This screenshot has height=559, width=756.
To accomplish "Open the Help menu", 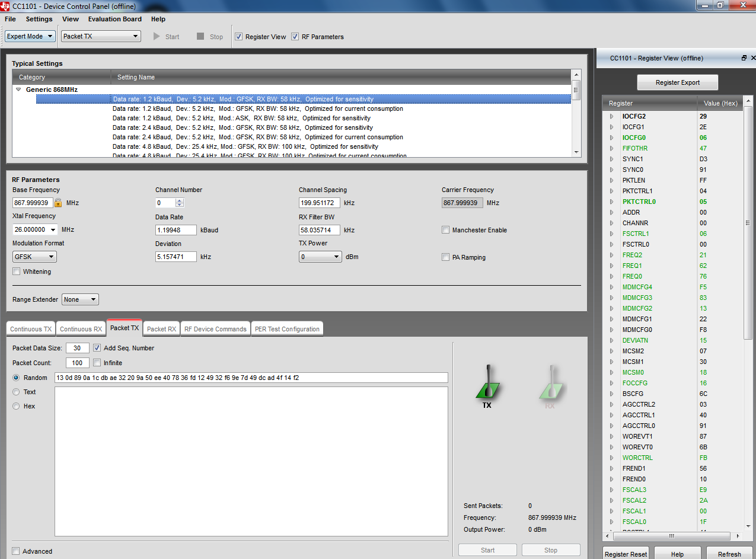I will [x=158, y=19].
